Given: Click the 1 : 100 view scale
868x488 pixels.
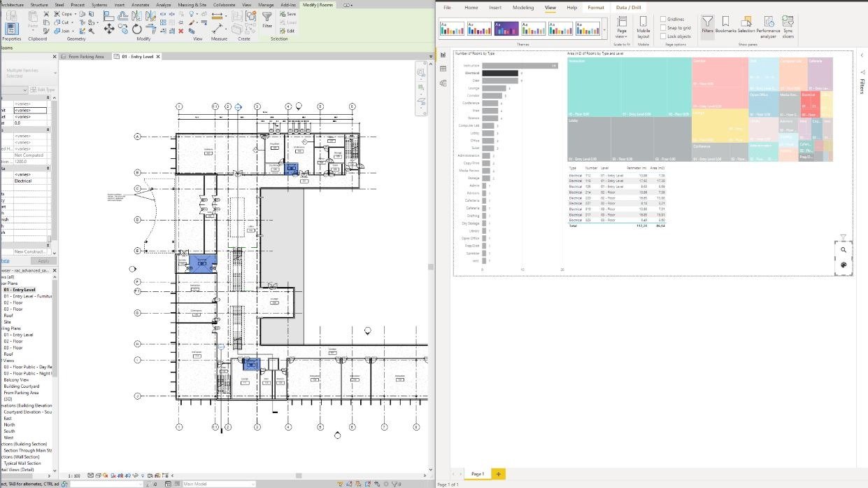Looking at the screenshot, I should [x=74, y=475].
